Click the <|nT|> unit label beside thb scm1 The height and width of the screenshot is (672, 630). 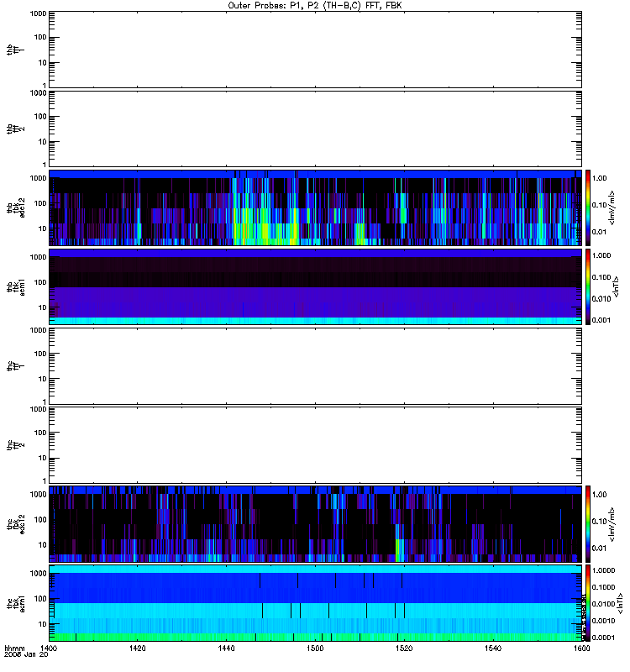(x=617, y=286)
